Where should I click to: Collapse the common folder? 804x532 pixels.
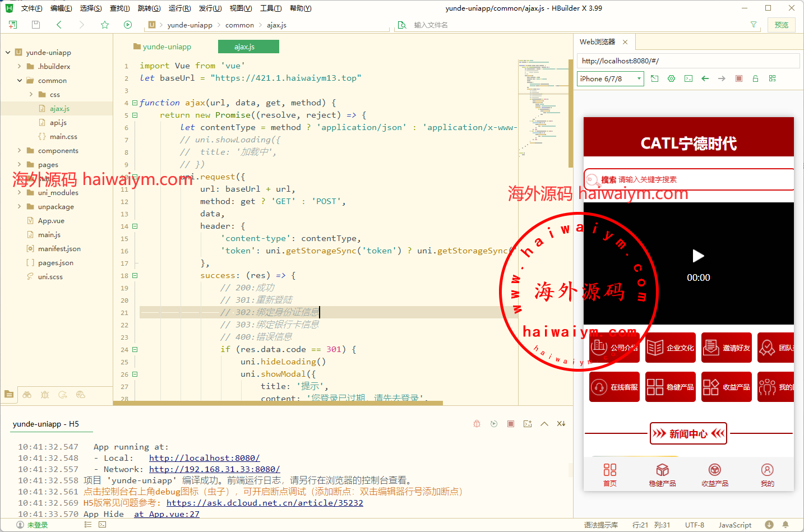(19, 80)
